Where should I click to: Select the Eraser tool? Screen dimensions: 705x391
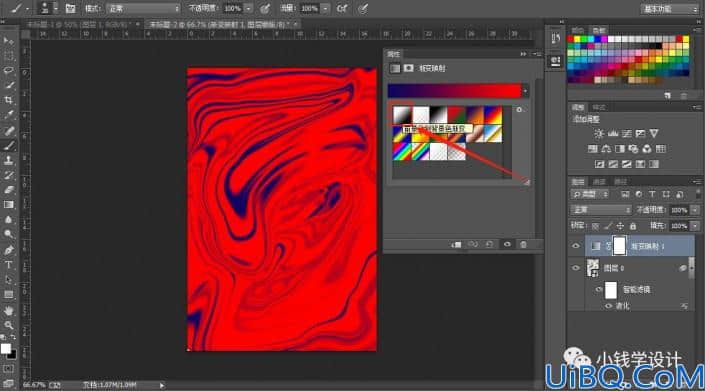click(8, 190)
